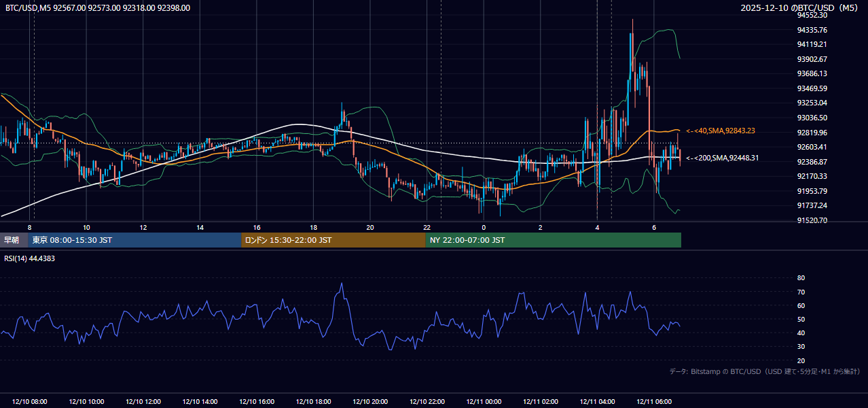Click the 12/10 20:00 time axis label
868x408 pixels.
[370, 402]
